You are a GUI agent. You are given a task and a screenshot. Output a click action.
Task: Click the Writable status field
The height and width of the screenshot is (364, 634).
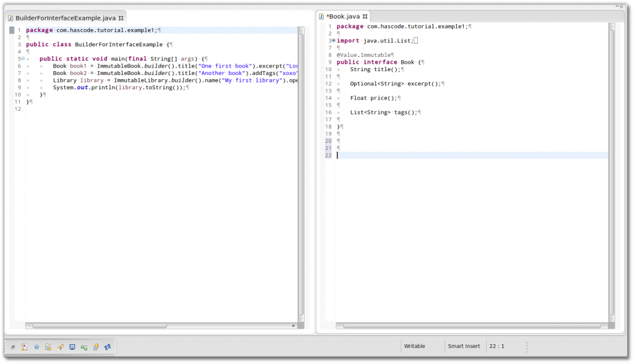coord(415,346)
